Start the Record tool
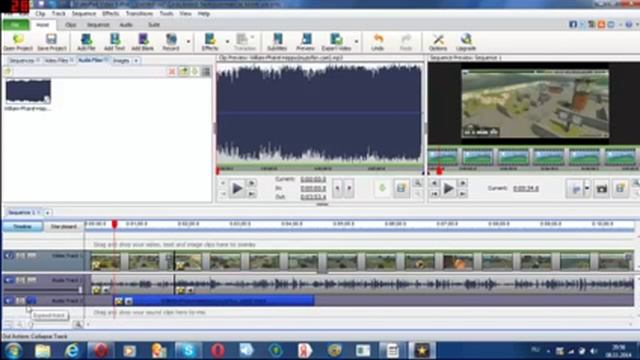Screen dimensions: 640x360 pos(171,42)
